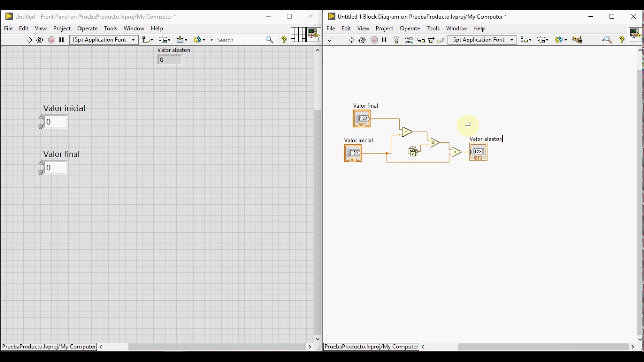644x362 pixels.
Task: Open Operate menu in Front Panel window
Action: tap(88, 28)
